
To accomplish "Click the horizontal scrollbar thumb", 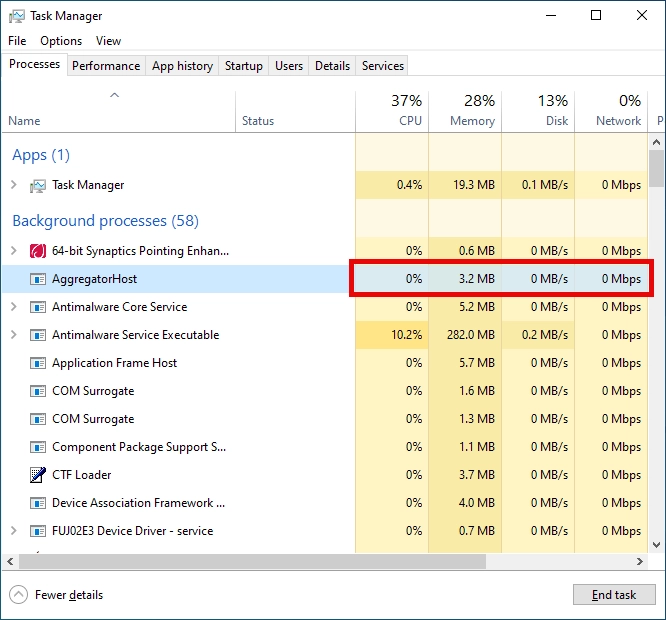I will point(252,561).
